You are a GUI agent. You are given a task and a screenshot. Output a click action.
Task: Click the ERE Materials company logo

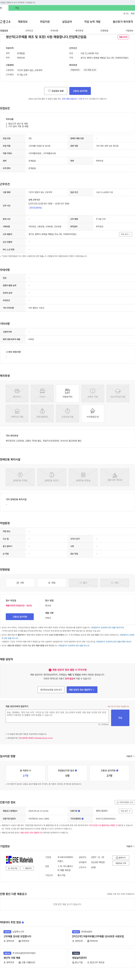19,860
